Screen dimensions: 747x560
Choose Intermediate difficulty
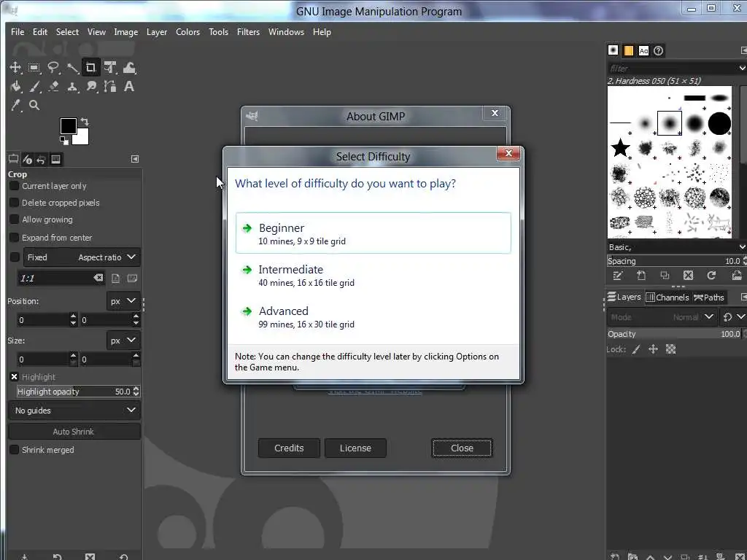pyautogui.click(x=373, y=275)
